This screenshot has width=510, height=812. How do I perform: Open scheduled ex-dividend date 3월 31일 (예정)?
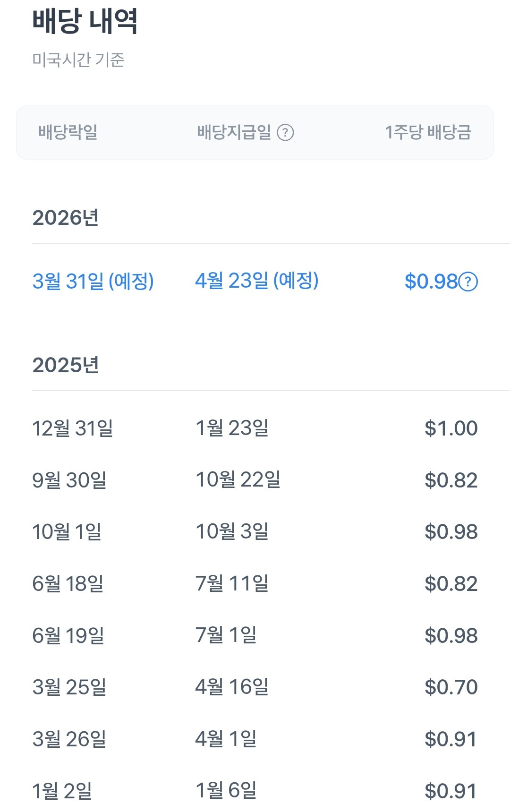[x=93, y=282]
